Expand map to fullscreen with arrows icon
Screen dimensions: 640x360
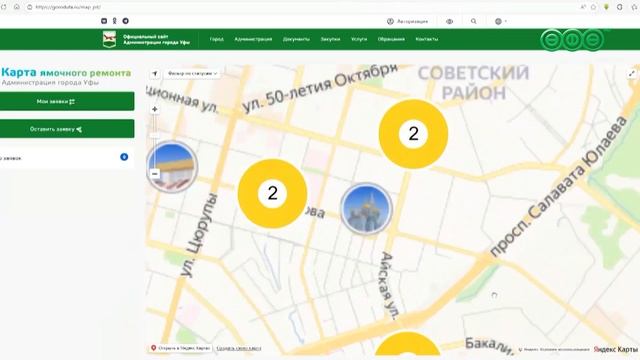click(632, 74)
